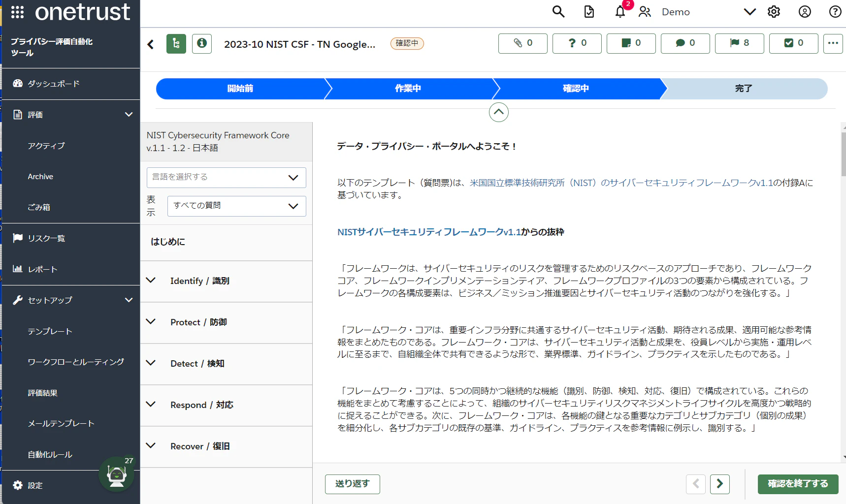Click the green hierarchy tree icon

click(176, 44)
